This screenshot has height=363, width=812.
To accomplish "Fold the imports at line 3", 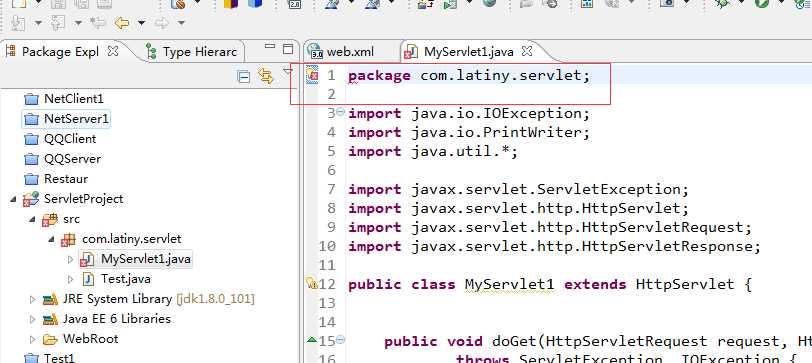I will tap(340, 111).
